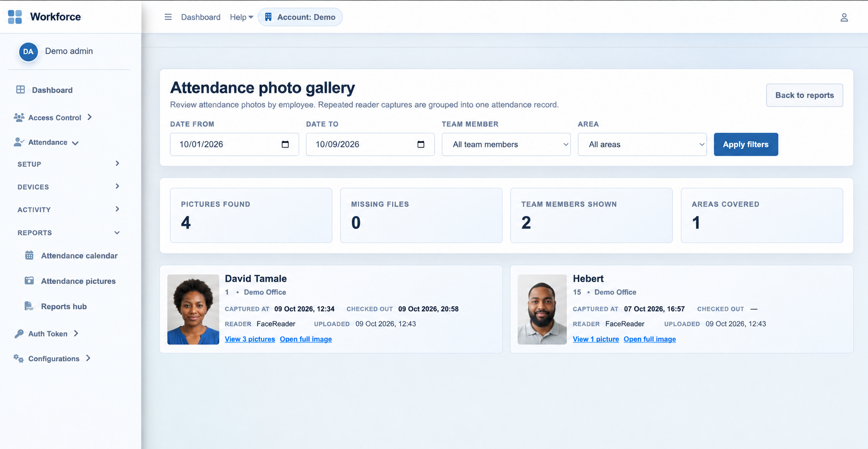Image resolution: width=868 pixels, height=449 pixels.
Task: Click the Pictures Found stat card
Action: (x=251, y=215)
